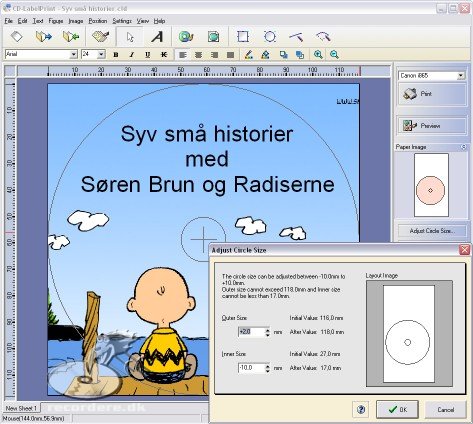Select the straight line tool
Viewport: 473px width, 424px height.
click(296, 36)
